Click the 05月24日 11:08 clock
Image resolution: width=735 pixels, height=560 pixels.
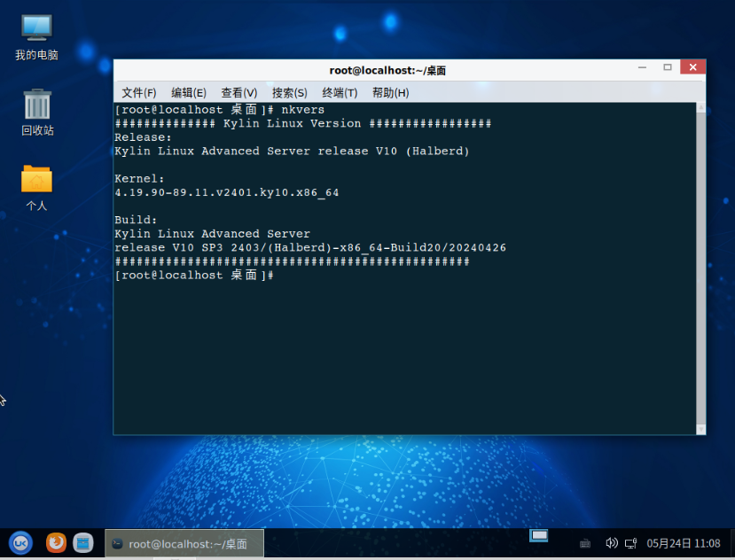pos(684,543)
